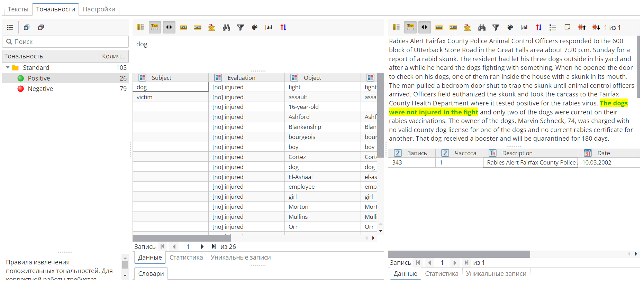The height and width of the screenshot is (281, 644).
Task: Open bar chart in right toolbar
Action: point(525,27)
